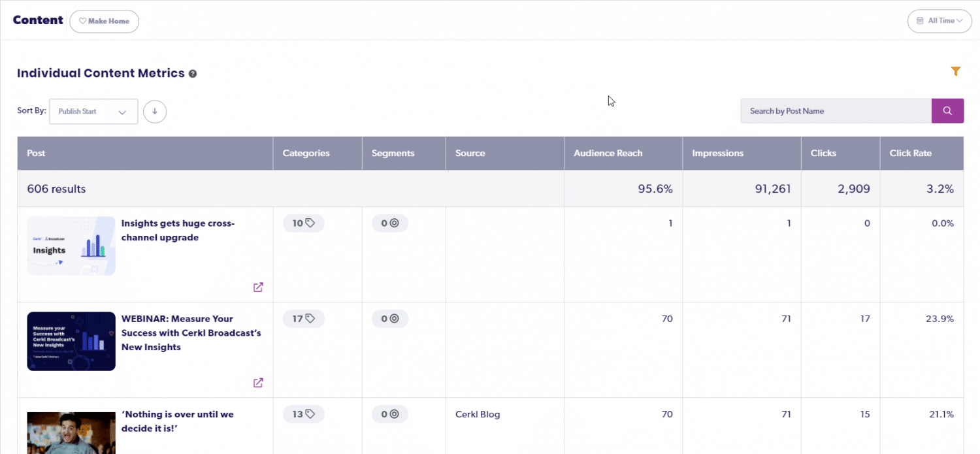
Task: Click the WEBINAR post thumbnail image
Action: pos(71,341)
